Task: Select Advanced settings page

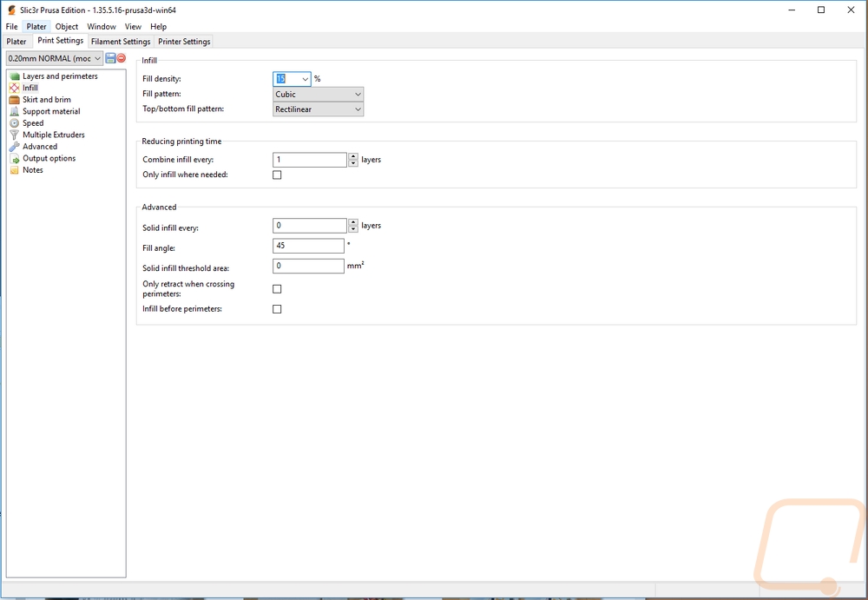Action: point(39,147)
